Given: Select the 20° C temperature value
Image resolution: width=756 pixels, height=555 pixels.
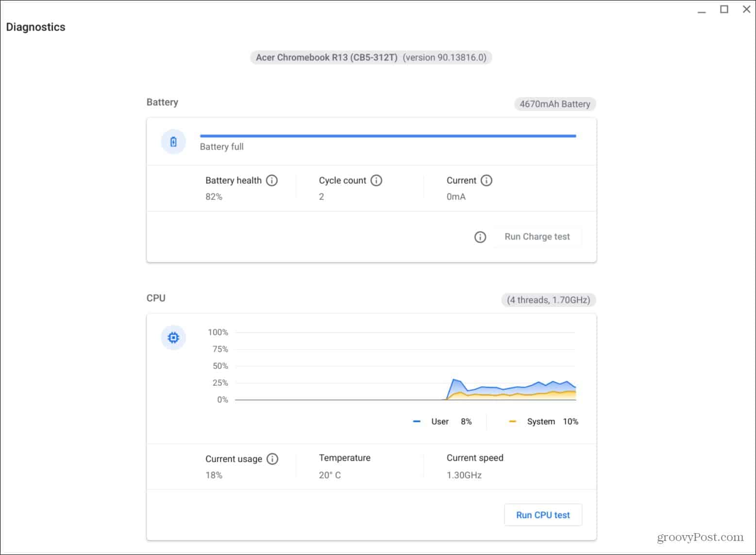Looking at the screenshot, I should click(x=330, y=475).
